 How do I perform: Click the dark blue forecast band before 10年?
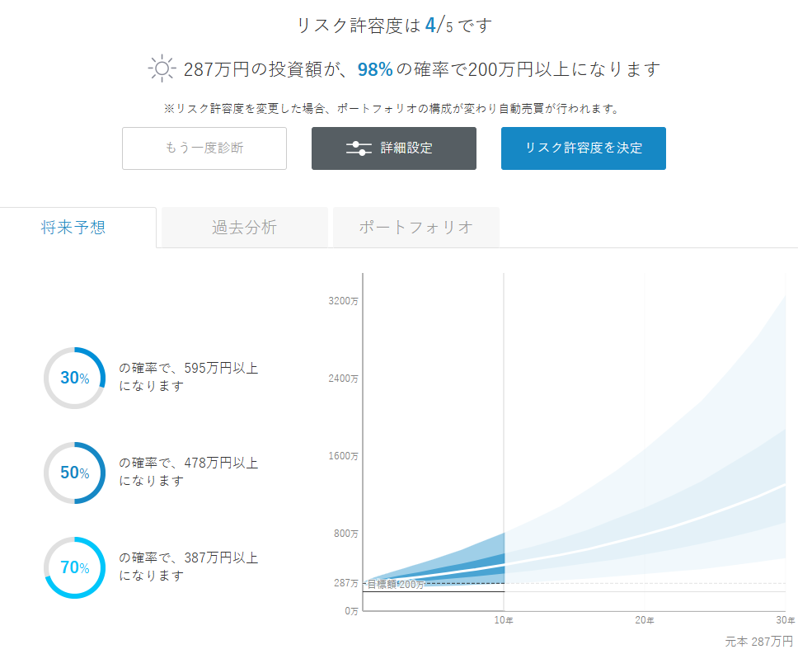(x=486, y=563)
